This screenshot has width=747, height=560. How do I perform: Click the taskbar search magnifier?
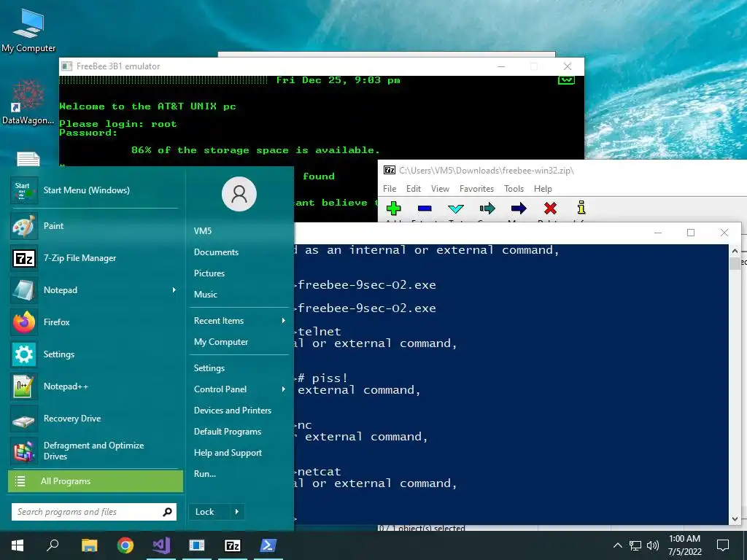pos(53,545)
